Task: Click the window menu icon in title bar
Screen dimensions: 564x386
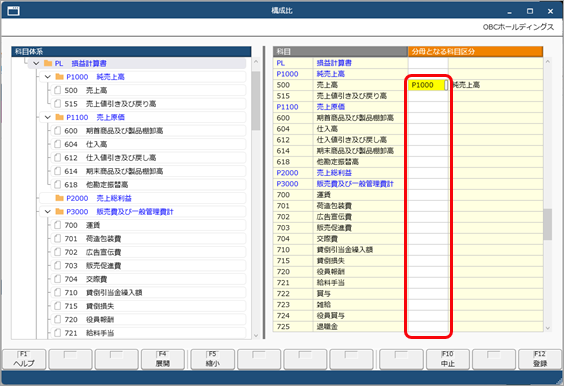Action: pos(13,11)
